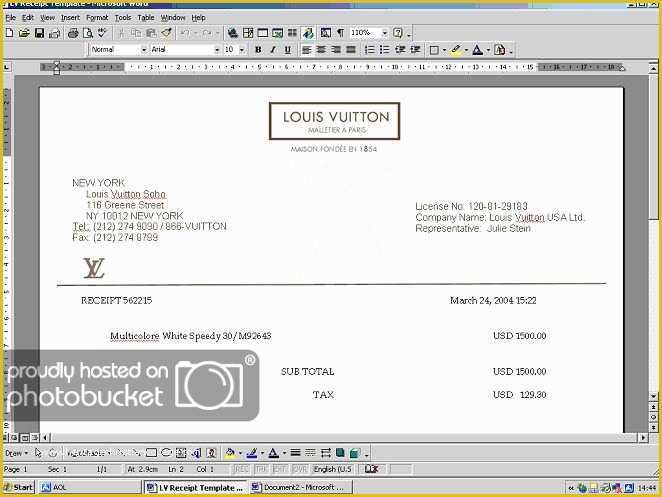
Task: Click the Dash Style icon
Action: (x=310, y=453)
